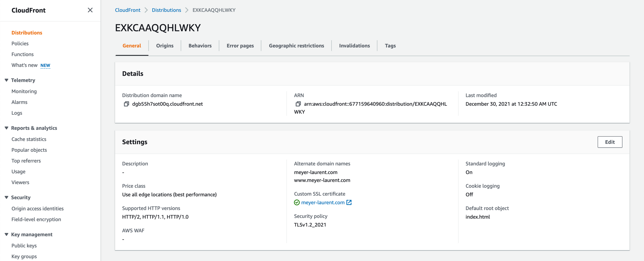Open Functions in the sidebar
The image size is (644, 261).
pyautogui.click(x=23, y=54)
